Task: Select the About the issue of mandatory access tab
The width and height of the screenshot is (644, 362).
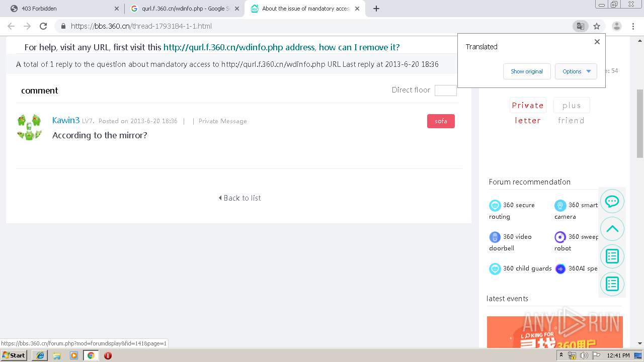Action: [x=304, y=9]
